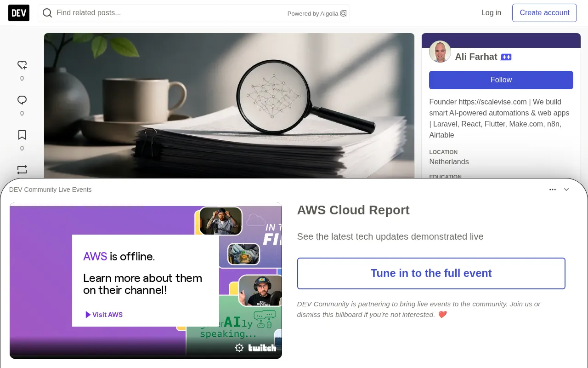The height and width of the screenshot is (368, 588).
Task: Add a heart reaction to the post
Action: [22, 65]
